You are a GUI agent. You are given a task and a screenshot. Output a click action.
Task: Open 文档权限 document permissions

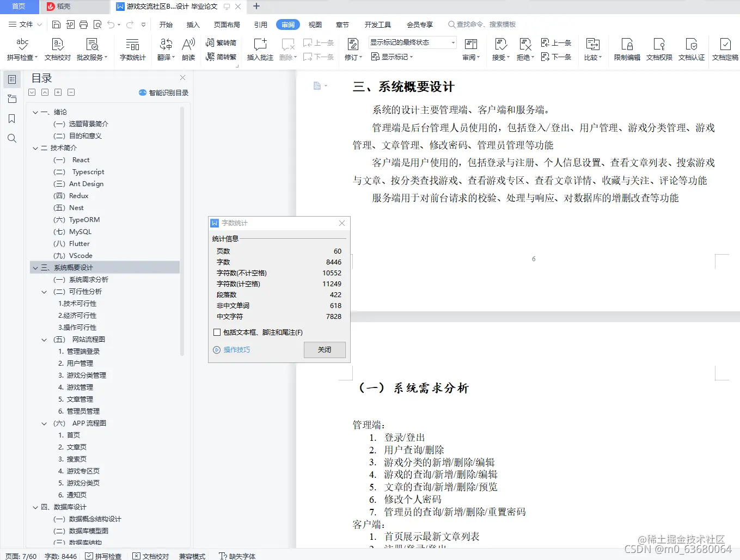coord(659,49)
